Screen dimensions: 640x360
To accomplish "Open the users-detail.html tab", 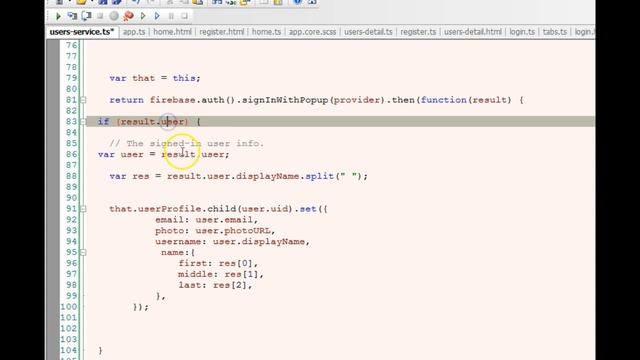I will 473,32.
